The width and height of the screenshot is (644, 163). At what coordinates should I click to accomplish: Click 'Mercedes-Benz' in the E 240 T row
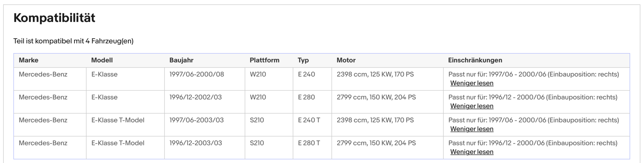[x=43, y=120]
